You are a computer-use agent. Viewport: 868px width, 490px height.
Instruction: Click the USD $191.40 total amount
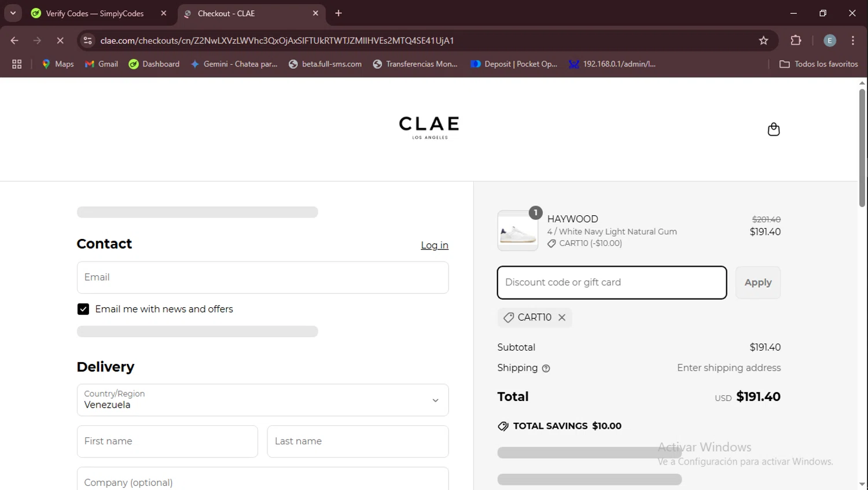point(748,397)
